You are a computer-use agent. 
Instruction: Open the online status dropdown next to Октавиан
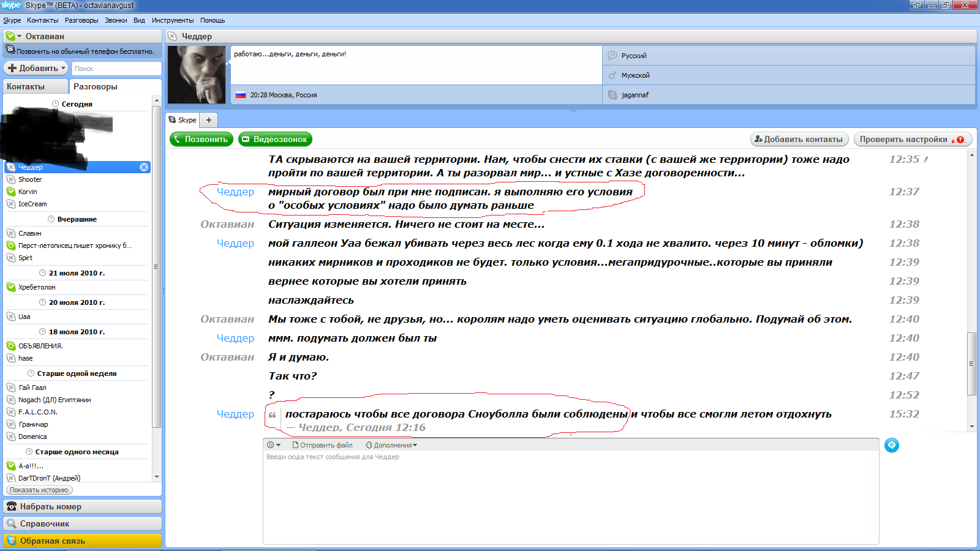[13, 36]
